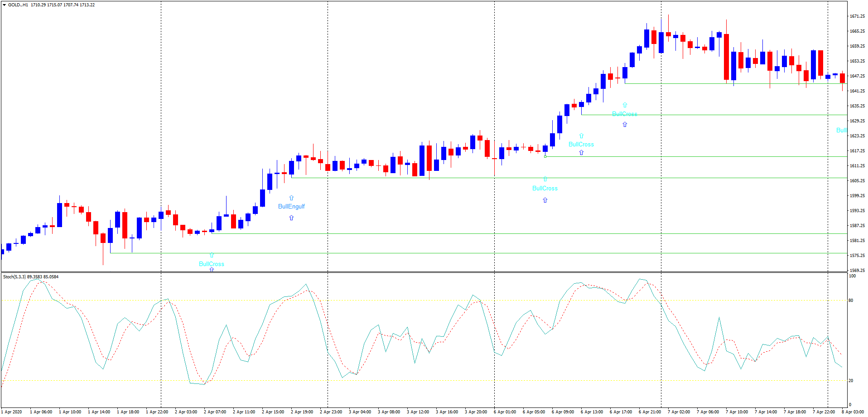Toggle the dashed vertical session separator near 2 Apr 03:00

[162, 136]
